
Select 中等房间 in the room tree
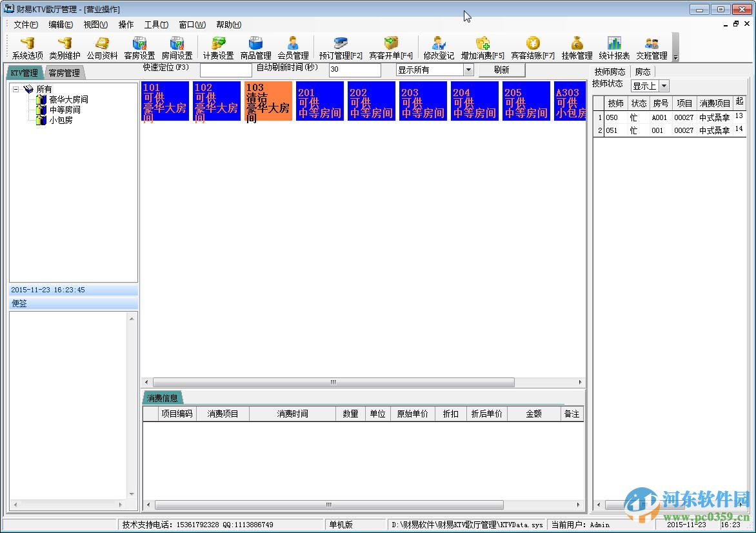65,110
